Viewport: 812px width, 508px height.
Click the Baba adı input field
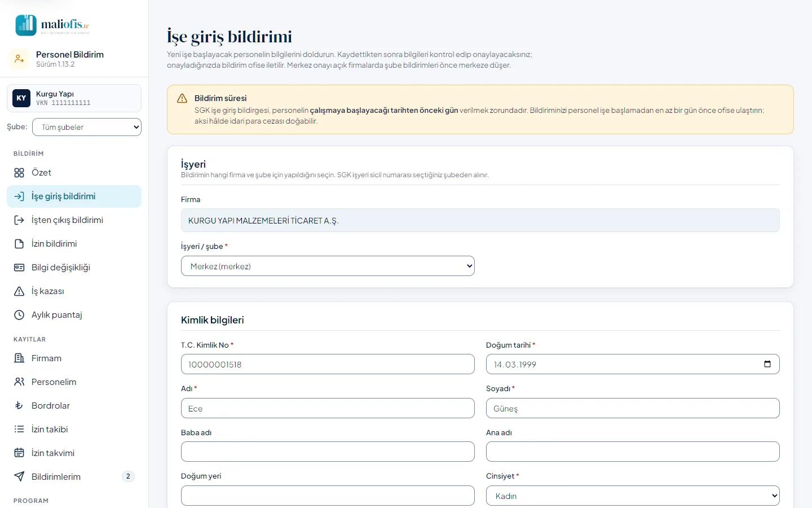pos(328,452)
